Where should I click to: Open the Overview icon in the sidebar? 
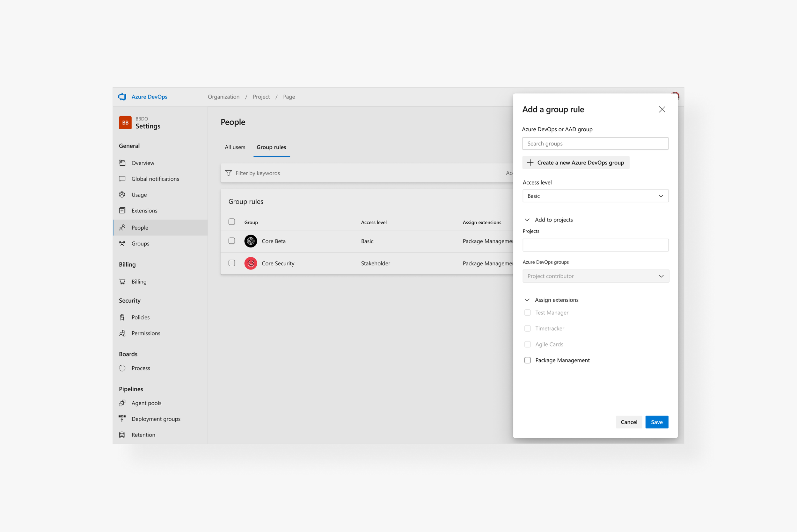[x=122, y=162]
